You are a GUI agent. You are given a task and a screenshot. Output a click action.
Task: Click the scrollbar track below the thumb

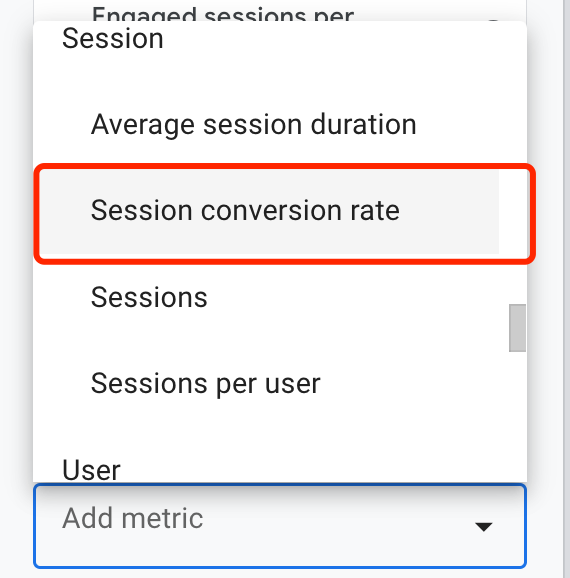tap(517, 417)
